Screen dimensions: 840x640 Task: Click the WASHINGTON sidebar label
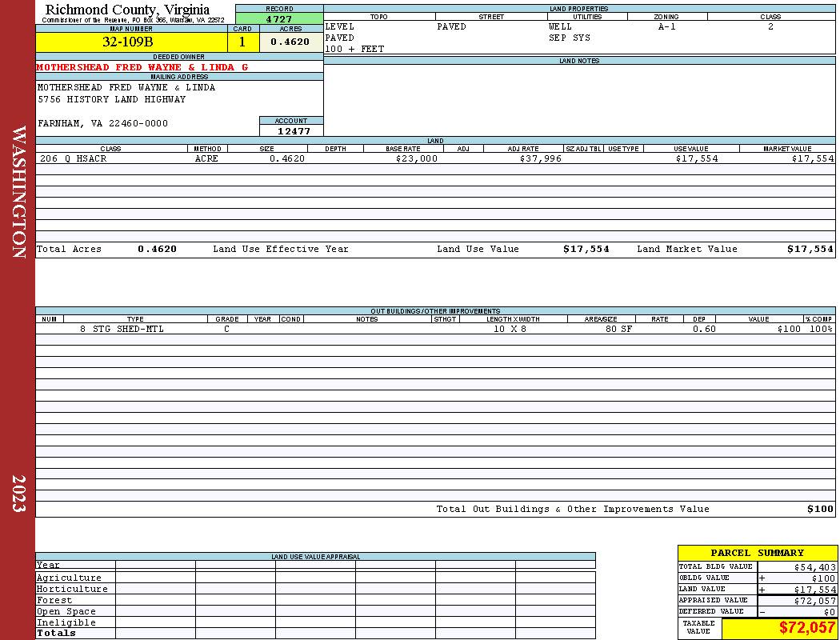(x=18, y=192)
